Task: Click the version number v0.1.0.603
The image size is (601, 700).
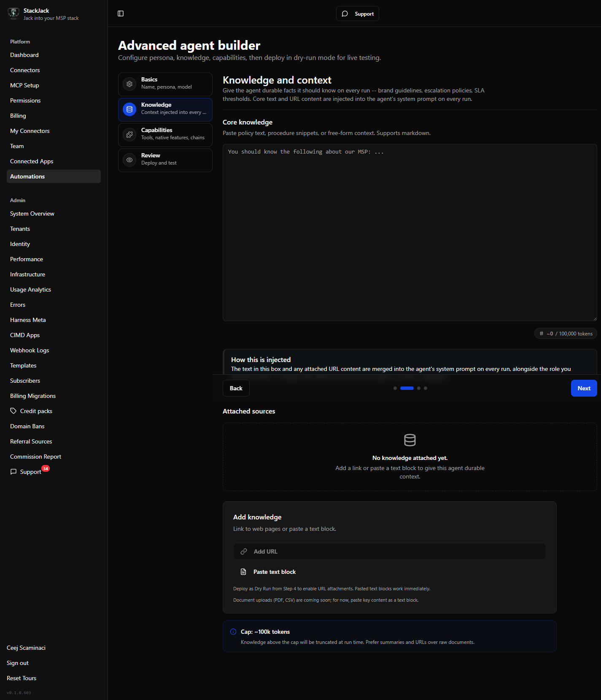Action: point(19,692)
